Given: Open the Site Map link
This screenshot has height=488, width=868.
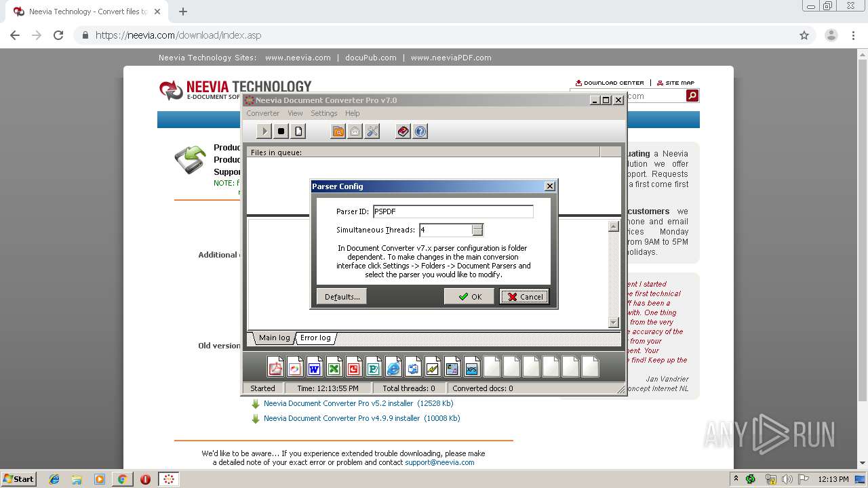Looking at the screenshot, I should (x=675, y=83).
